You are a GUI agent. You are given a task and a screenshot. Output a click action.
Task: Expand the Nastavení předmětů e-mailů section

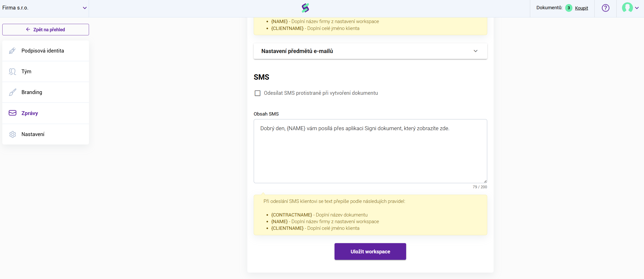[370, 51]
